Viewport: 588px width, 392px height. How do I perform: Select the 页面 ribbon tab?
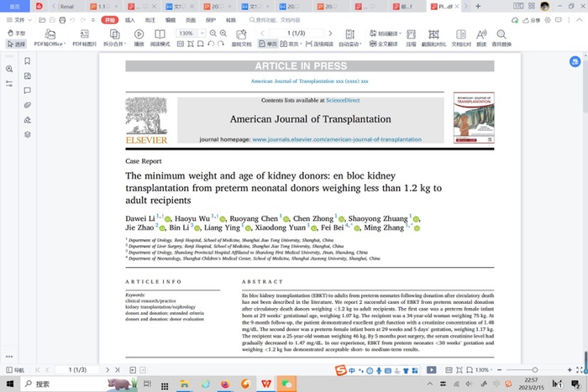[x=191, y=20]
